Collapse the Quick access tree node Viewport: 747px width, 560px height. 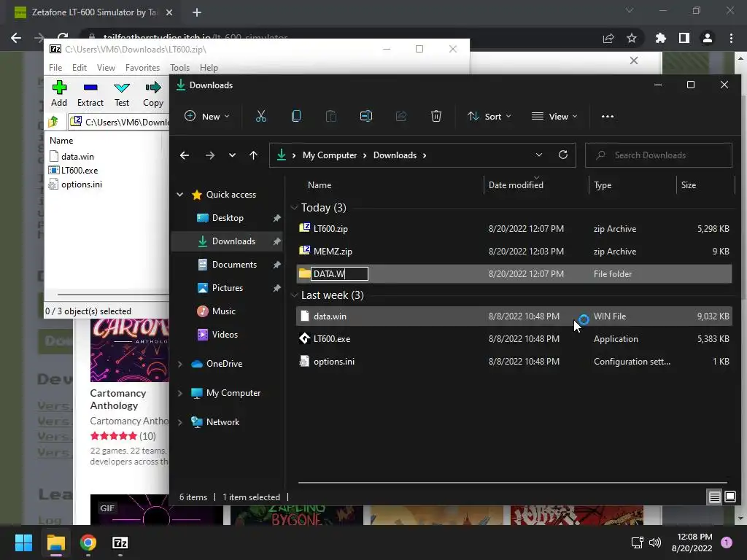pos(180,194)
